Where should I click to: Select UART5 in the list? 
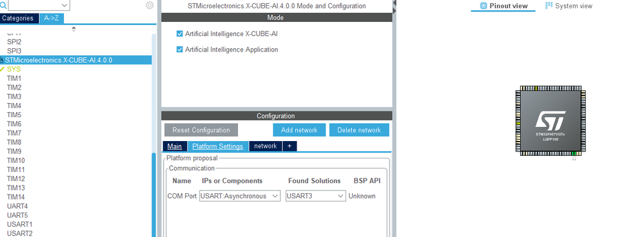[x=17, y=215]
